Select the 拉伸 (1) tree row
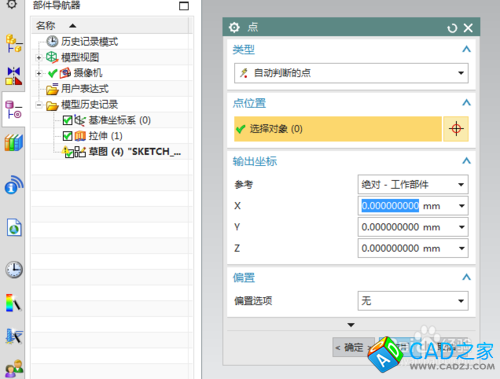Image resolution: width=500 pixels, height=379 pixels. click(112, 136)
